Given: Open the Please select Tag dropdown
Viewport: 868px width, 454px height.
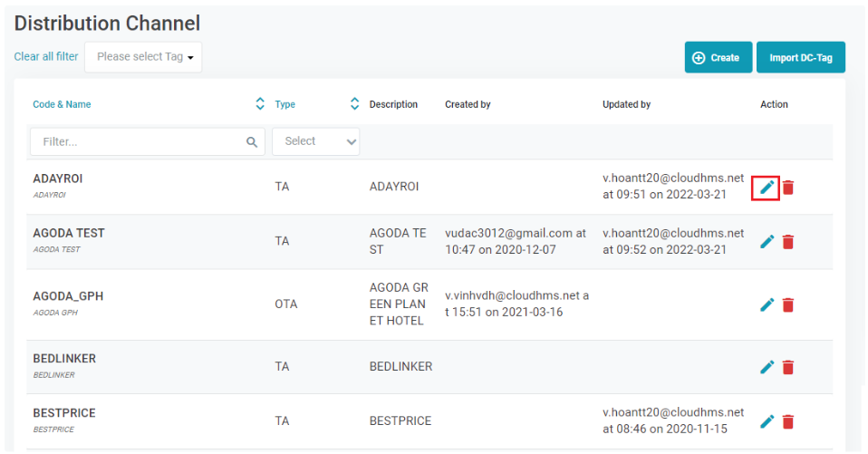Looking at the screenshot, I should pyautogui.click(x=143, y=57).
